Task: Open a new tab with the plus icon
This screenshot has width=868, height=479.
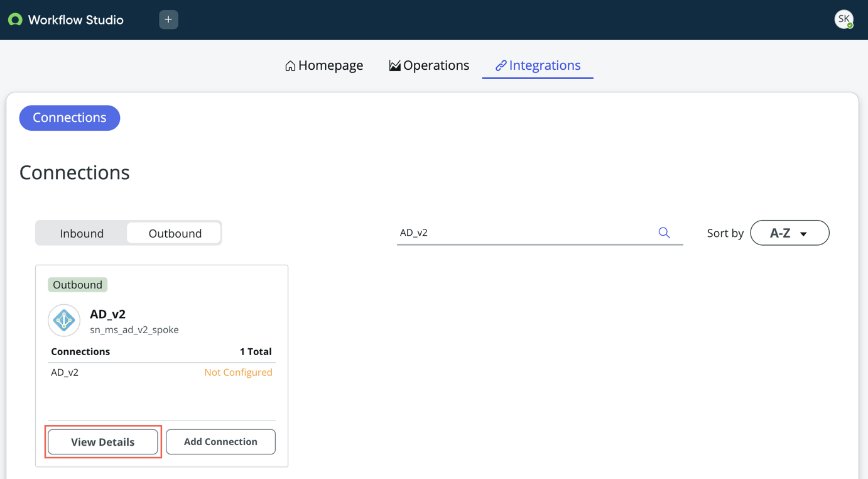Action: (168, 19)
